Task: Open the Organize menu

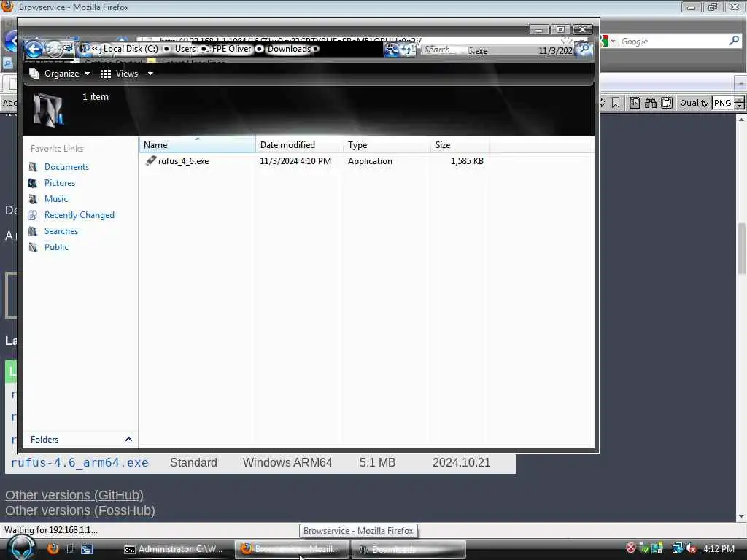Action: 59,74
